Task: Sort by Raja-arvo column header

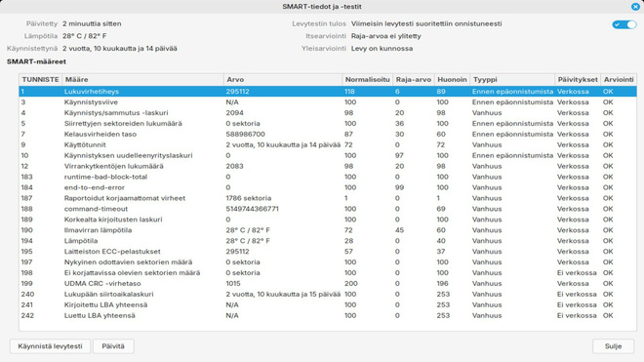Action: pyautogui.click(x=413, y=79)
